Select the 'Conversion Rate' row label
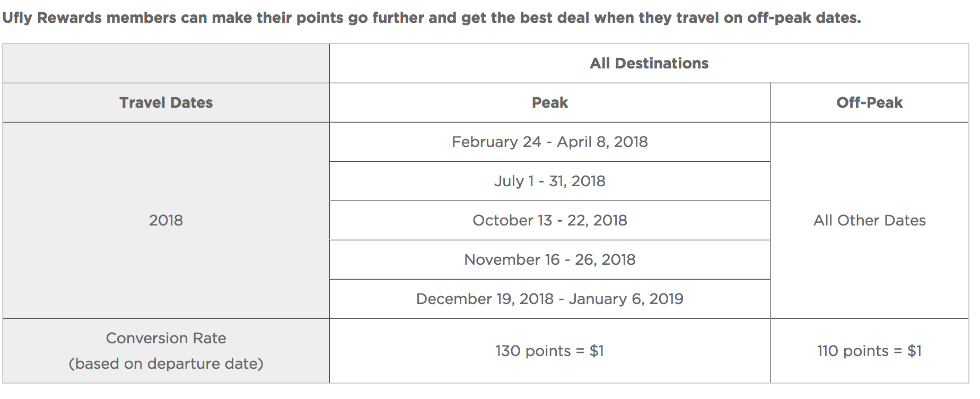 (166, 339)
